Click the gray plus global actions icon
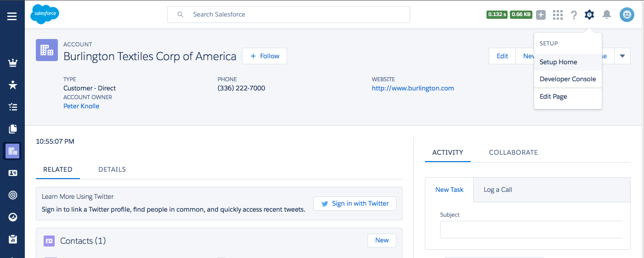Viewport: 644px width, 258px height. tap(541, 15)
